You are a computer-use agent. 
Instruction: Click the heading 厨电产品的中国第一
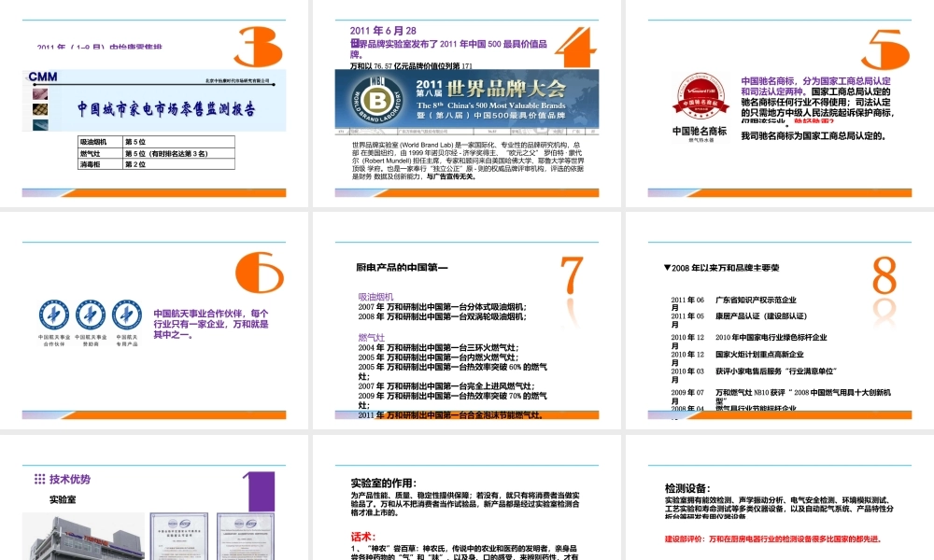click(402, 268)
